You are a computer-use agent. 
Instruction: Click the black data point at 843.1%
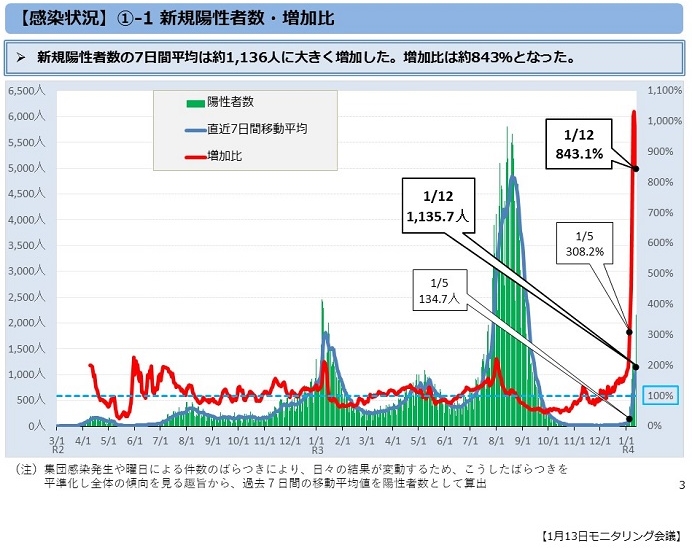pyautogui.click(x=636, y=169)
